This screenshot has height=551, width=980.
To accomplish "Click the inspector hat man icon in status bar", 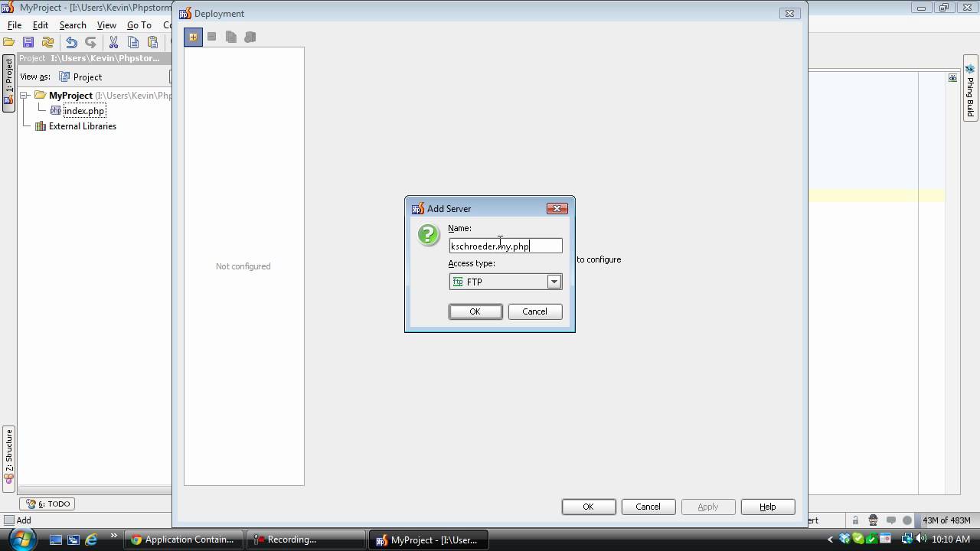I will pyautogui.click(x=873, y=520).
